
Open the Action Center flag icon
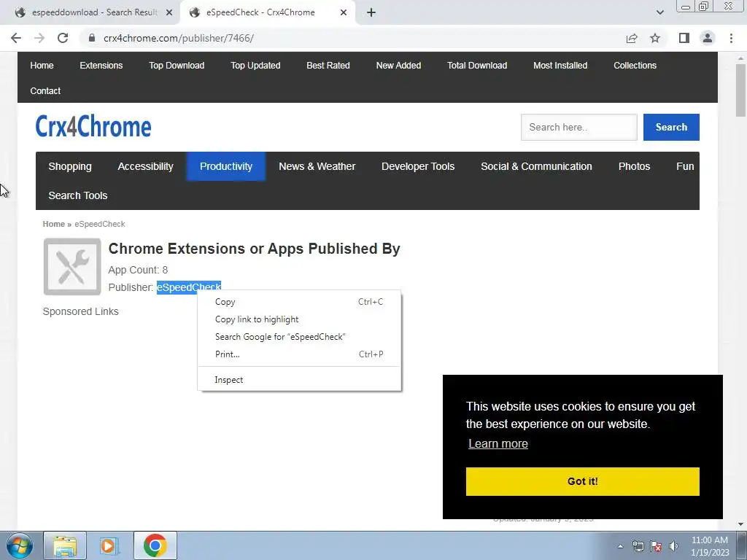[x=656, y=546]
